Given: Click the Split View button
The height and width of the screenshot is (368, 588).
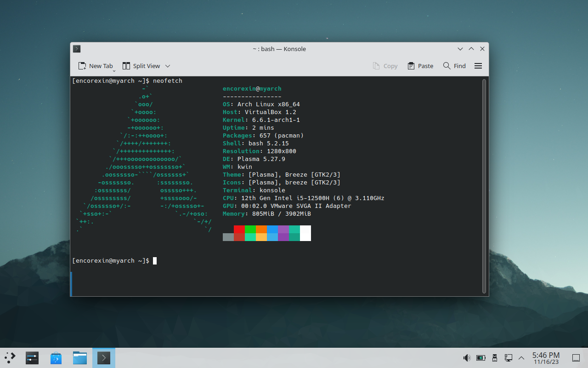Looking at the screenshot, I should (141, 66).
